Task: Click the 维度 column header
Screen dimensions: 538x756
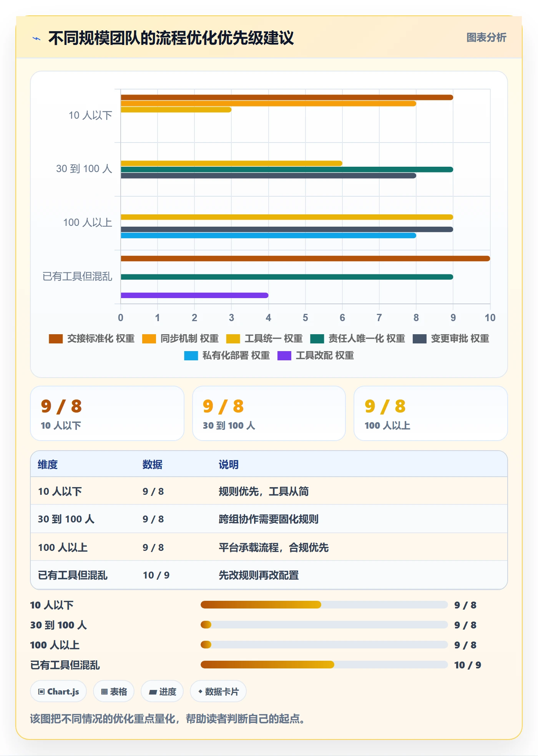Action: (48, 464)
